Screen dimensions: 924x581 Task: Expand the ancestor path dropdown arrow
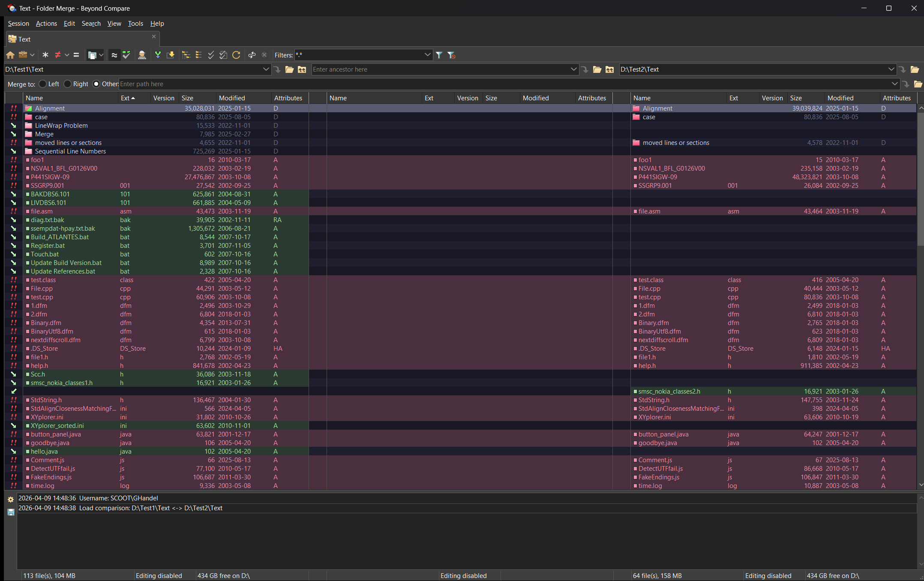[573, 69]
